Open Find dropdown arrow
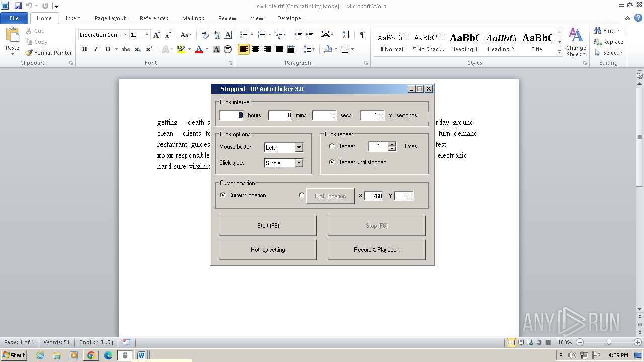The width and height of the screenshot is (644, 362). [618, 31]
